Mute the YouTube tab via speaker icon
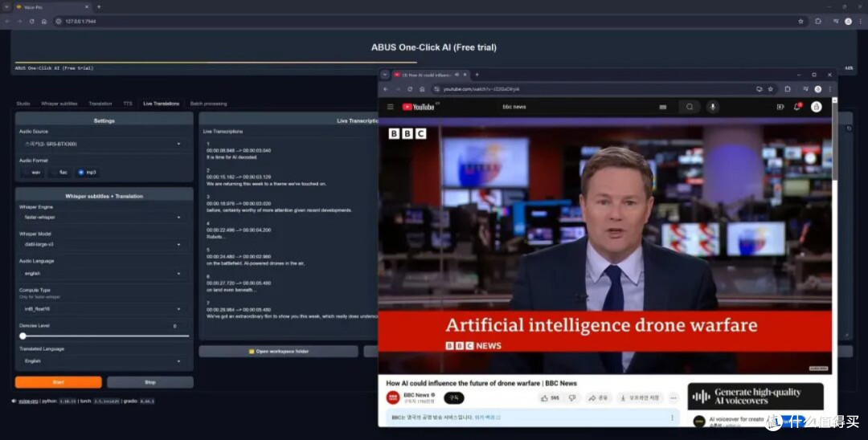This screenshot has height=440, width=868. [457, 75]
